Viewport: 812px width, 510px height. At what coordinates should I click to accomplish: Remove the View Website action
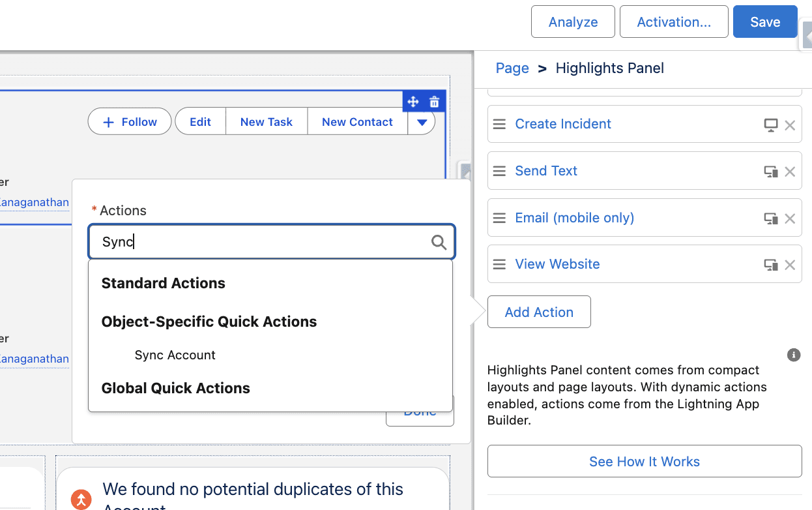point(790,264)
